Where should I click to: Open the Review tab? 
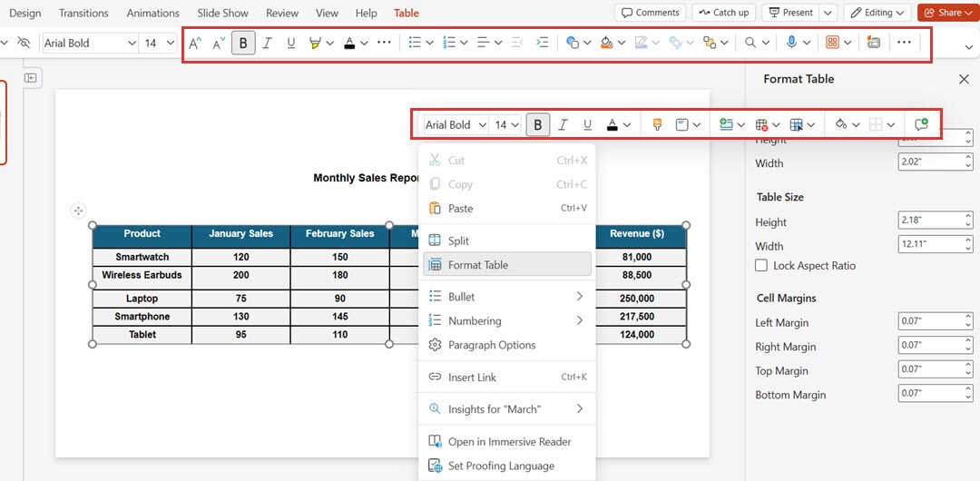pos(282,13)
